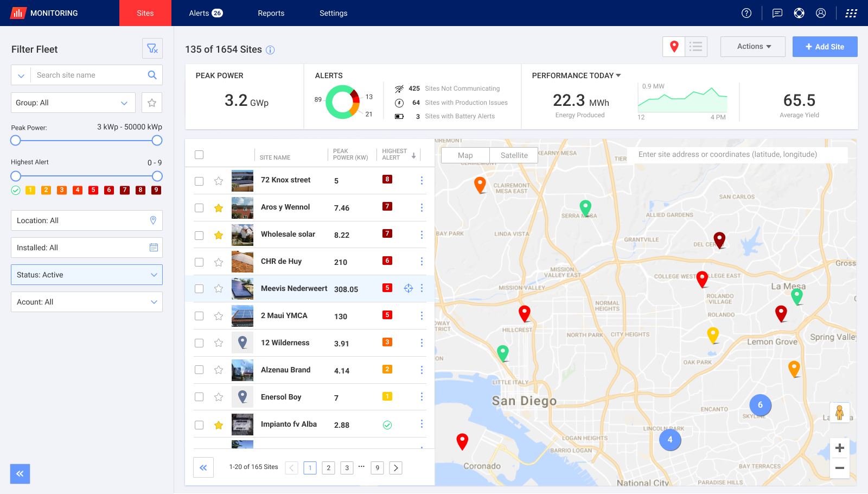Click the support lifebuoy icon
The width and height of the screenshot is (868, 494).
799,13
